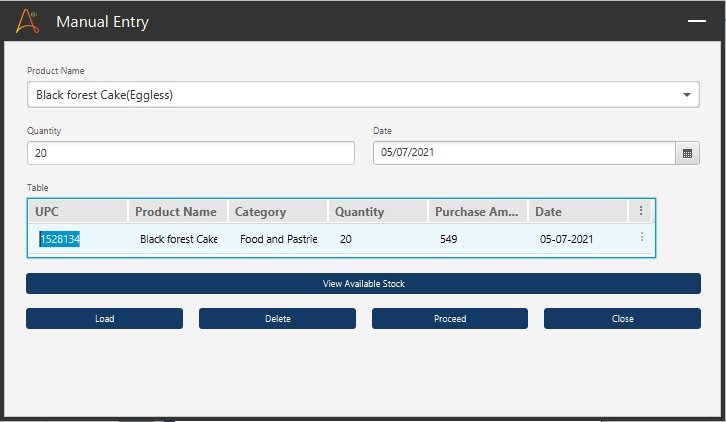Minimize the Manual Entry window
The width and height of the screenshot is (726, 422).
696,21
